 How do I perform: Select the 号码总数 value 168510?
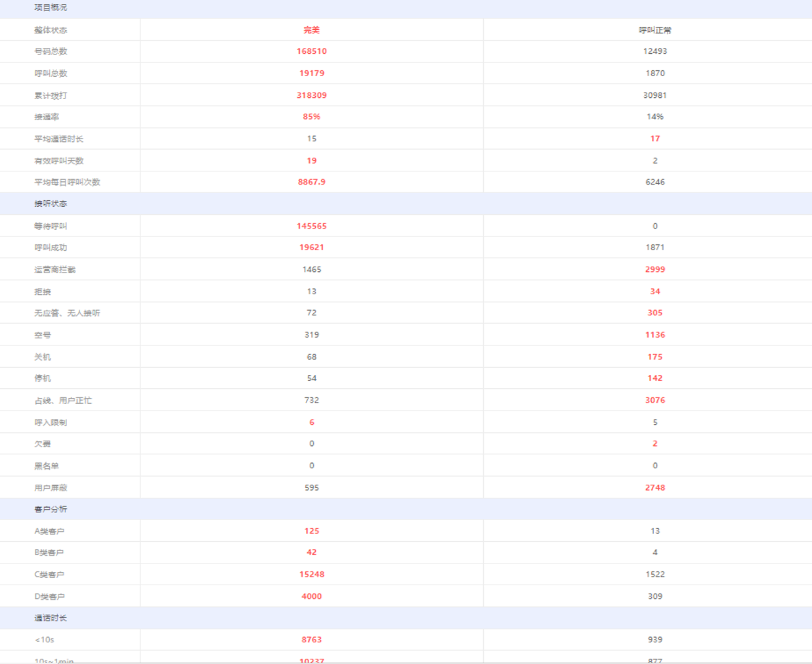pos(311,51)
